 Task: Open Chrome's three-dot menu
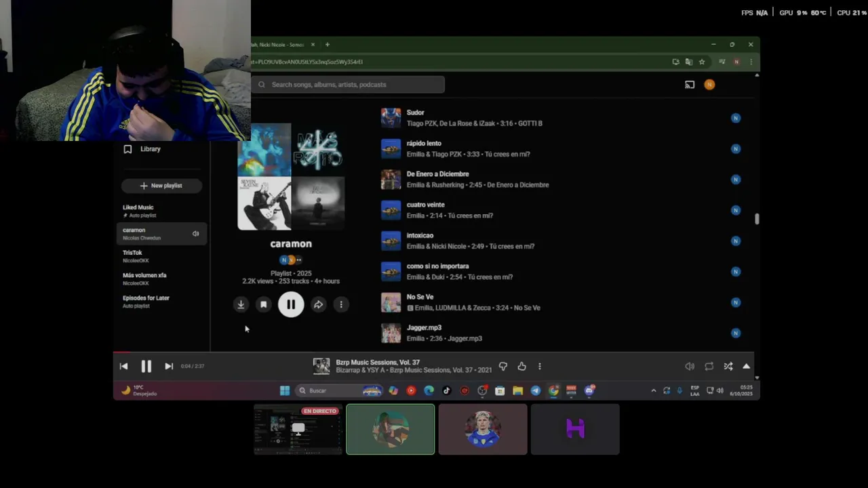tap(751, 62)
